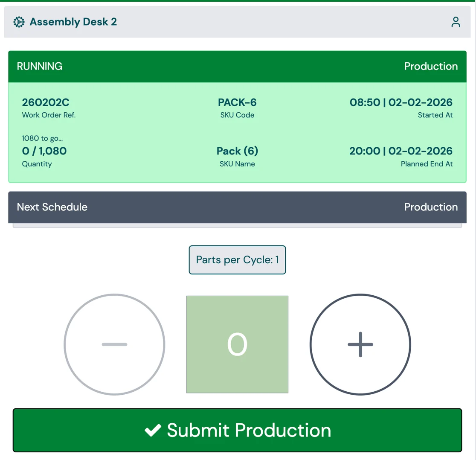Screen dimensions: 476x460
Task: Click the checkmark icon on Submit Production
Action: (x=152, y=430)
